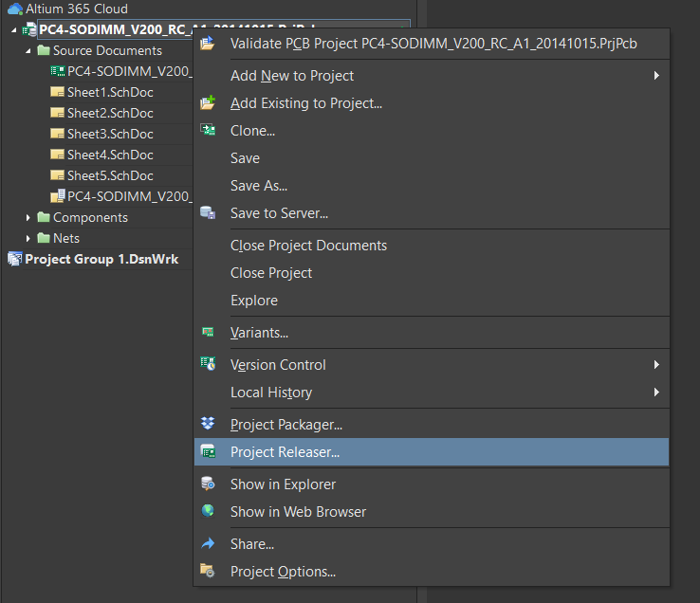Image resolution: width=700 pixels, height=603 pixels.
Task: Select Save to Server...
Action: pyautogui.click(x=432, y=213)
